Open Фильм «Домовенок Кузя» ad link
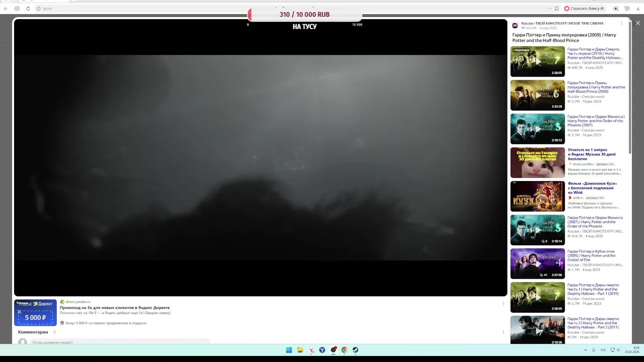 coord(593,188)
